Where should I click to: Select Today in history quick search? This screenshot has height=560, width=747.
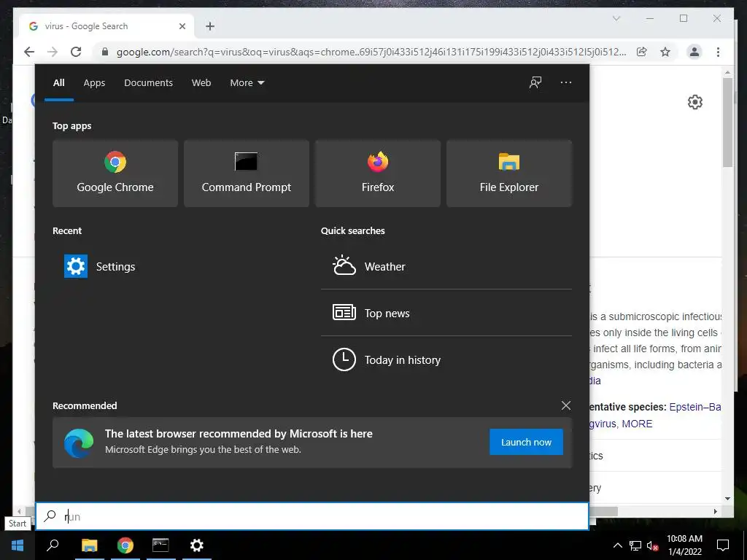(x=446, y=359)
